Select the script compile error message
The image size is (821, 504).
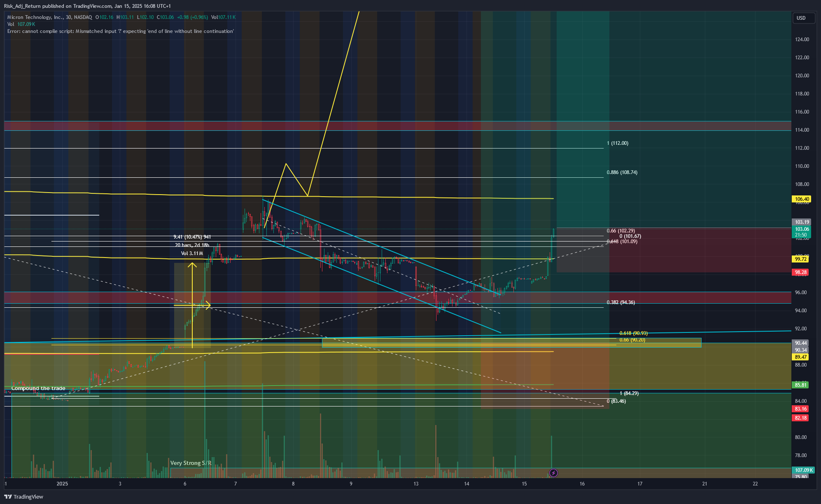[121, 31]
